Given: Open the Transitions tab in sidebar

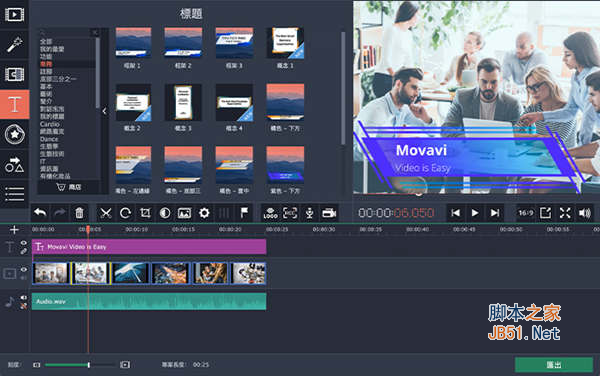Looking at the screenshot, I should pyautogui.click(x=15, y=74).
